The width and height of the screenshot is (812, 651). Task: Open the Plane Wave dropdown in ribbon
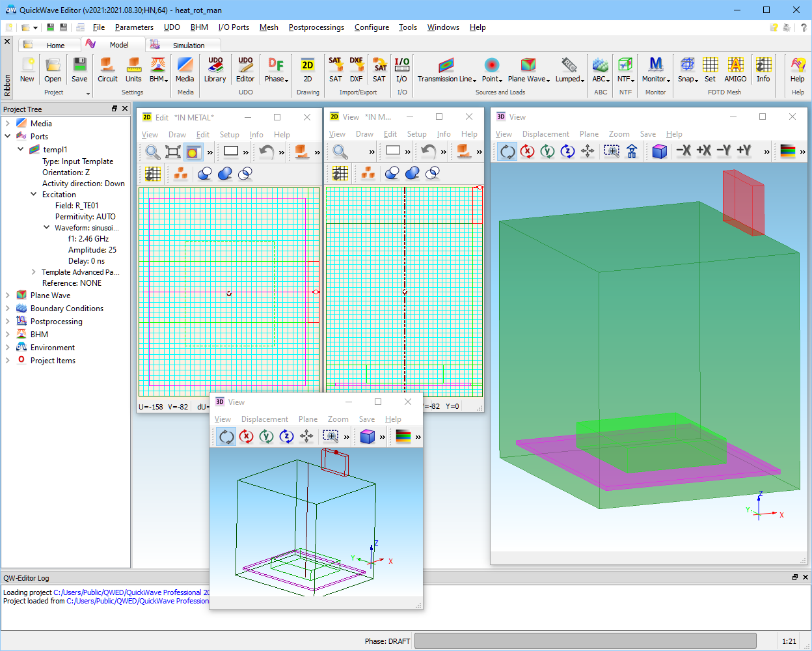529,70
